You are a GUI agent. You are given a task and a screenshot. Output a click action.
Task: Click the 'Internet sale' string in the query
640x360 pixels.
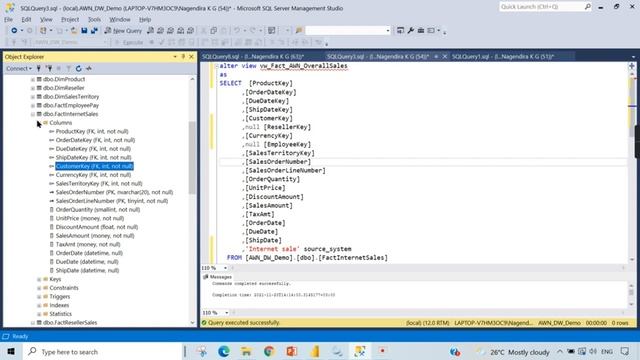[272, 249]
